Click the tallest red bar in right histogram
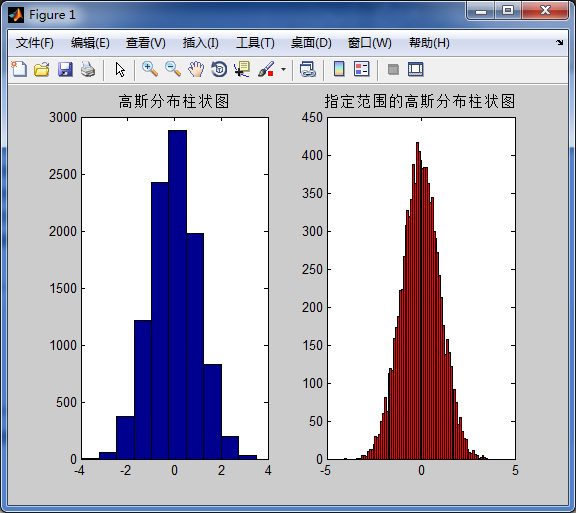 coord(417,301)
